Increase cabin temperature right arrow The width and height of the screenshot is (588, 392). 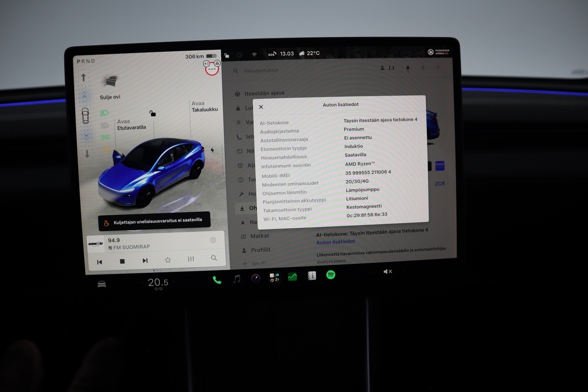click(174, 281)
